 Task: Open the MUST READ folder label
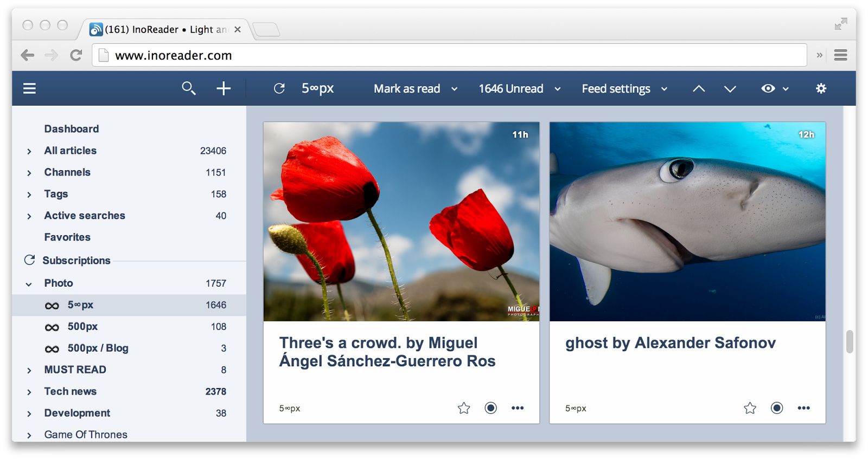click(x=75, y=370)
